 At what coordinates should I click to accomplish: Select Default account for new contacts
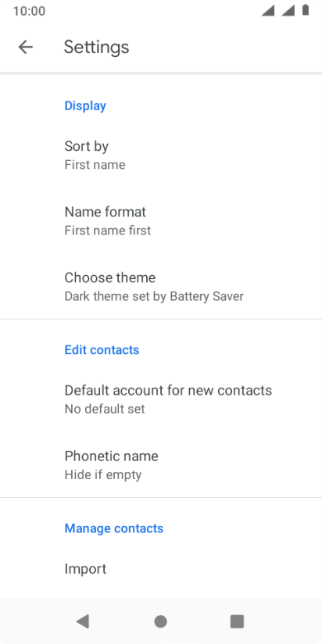coord(161,399)
